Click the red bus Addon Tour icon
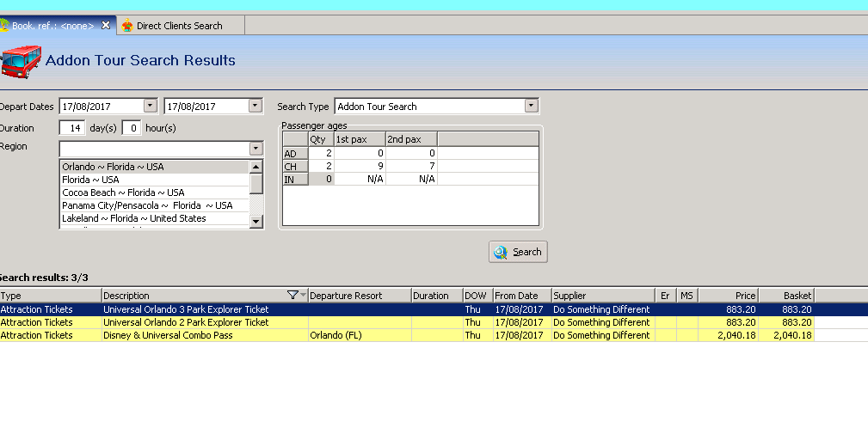This screenshot has width=868, height=446. [21, 61]
